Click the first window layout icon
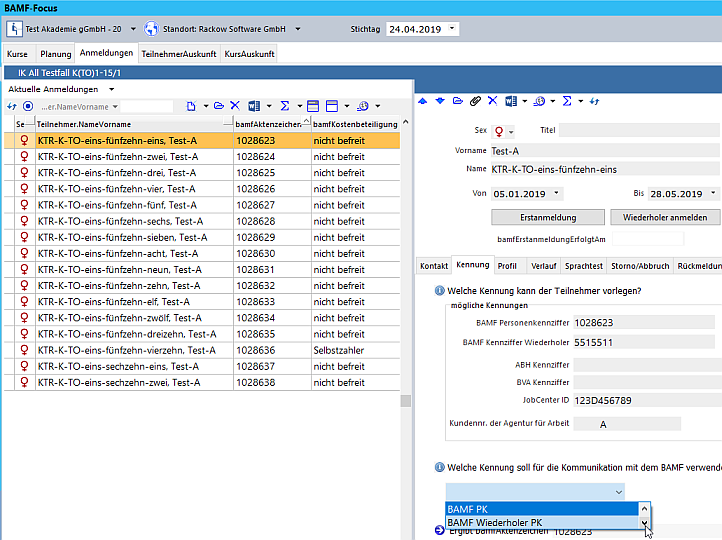Viewport: 722px width, 540px height. [313, 106]
